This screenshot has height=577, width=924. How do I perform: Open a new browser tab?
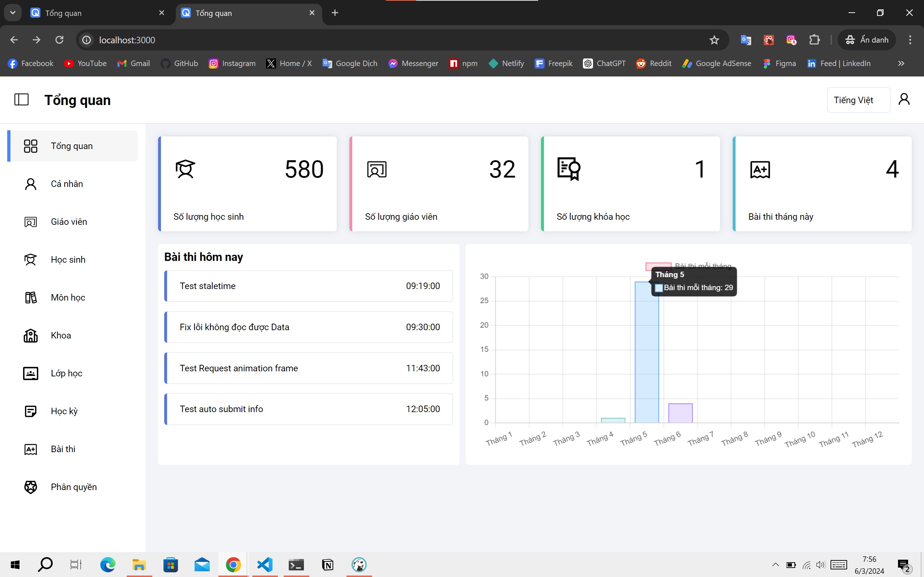click(x=335, y=13)
